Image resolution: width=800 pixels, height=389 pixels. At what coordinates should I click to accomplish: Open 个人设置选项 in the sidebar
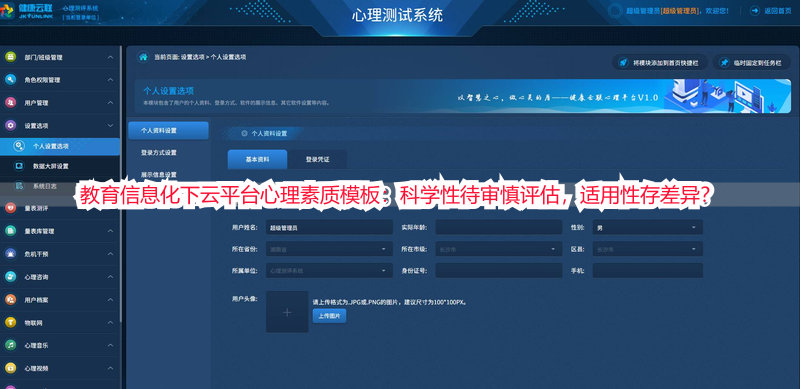coord(60,146)
